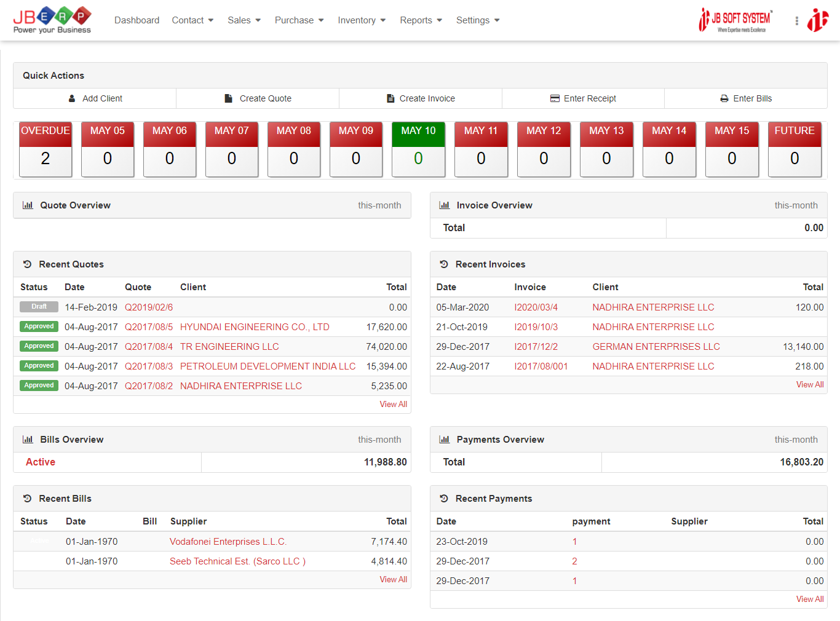
Task: Open supplier Seeb Technical Est. (Sarco LLC)
Action: (x=237, y=561)
